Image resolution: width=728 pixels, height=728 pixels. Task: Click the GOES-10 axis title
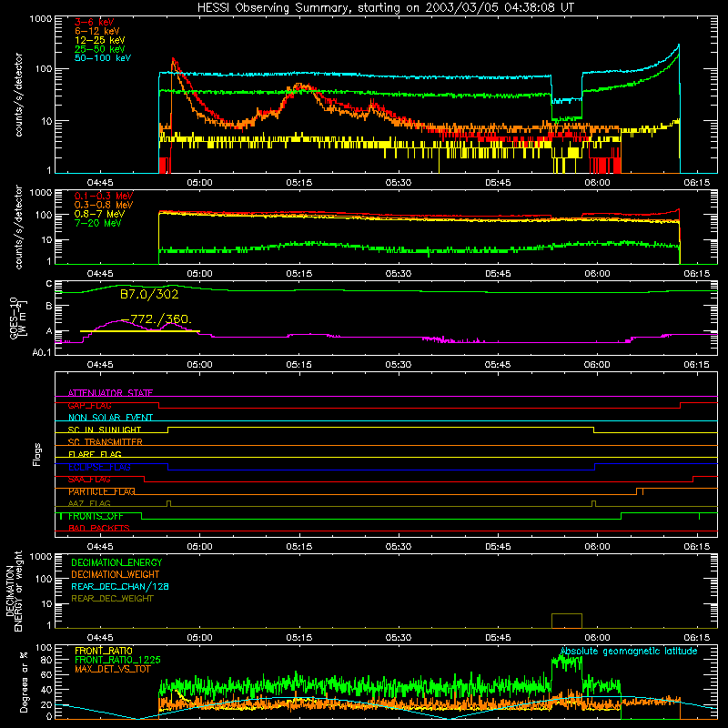[17, 318]
